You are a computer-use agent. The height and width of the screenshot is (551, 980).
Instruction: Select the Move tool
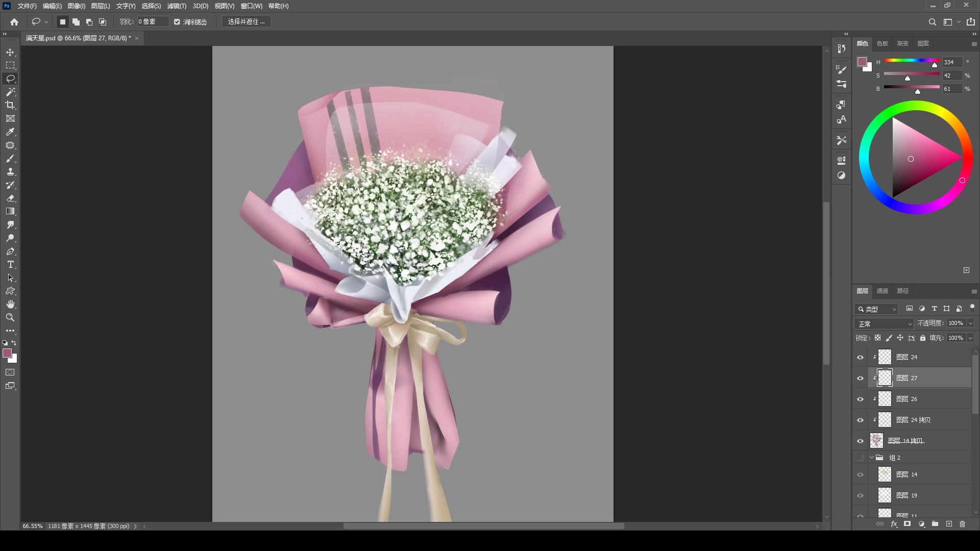pyautogui.click(x=10, y=53)
